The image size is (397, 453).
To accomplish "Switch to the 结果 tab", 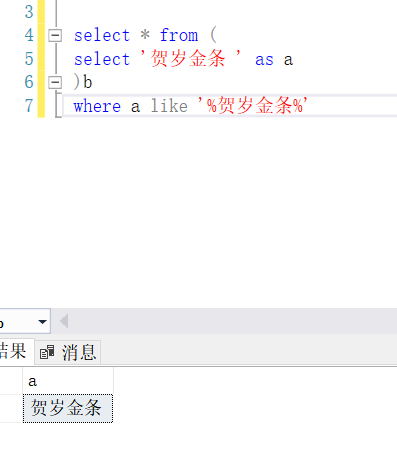I will coord(13,351).
